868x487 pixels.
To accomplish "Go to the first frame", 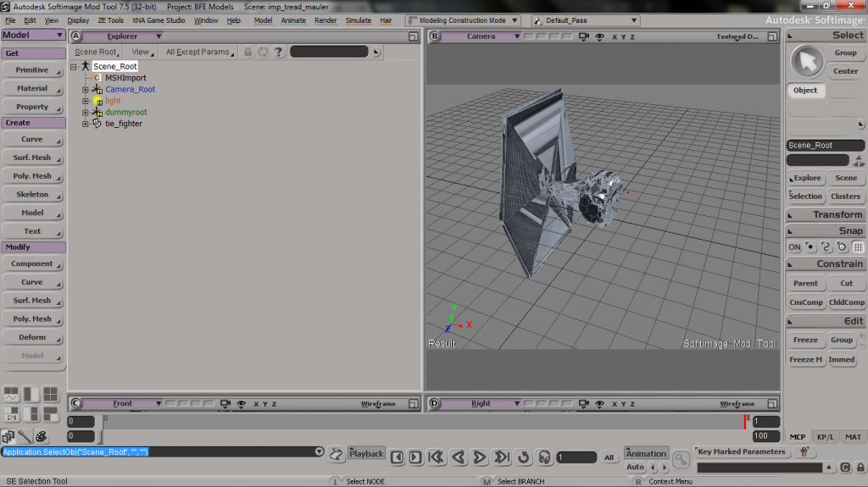I will (436, 457).
